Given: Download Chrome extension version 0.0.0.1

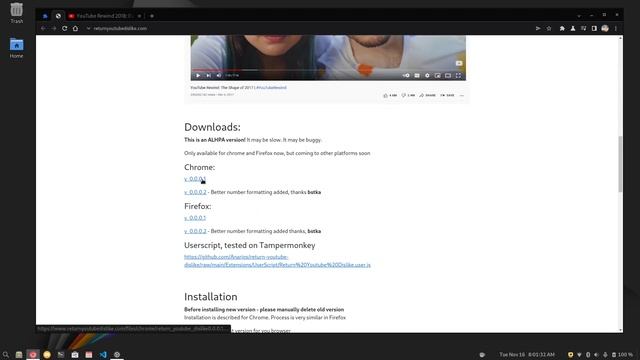Looking at the screenshot, I should point(195,179).
